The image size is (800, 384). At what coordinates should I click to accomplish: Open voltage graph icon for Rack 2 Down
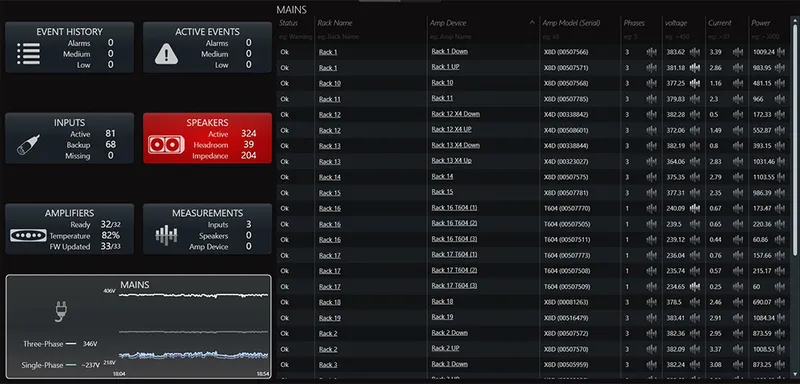pos(695,334)
